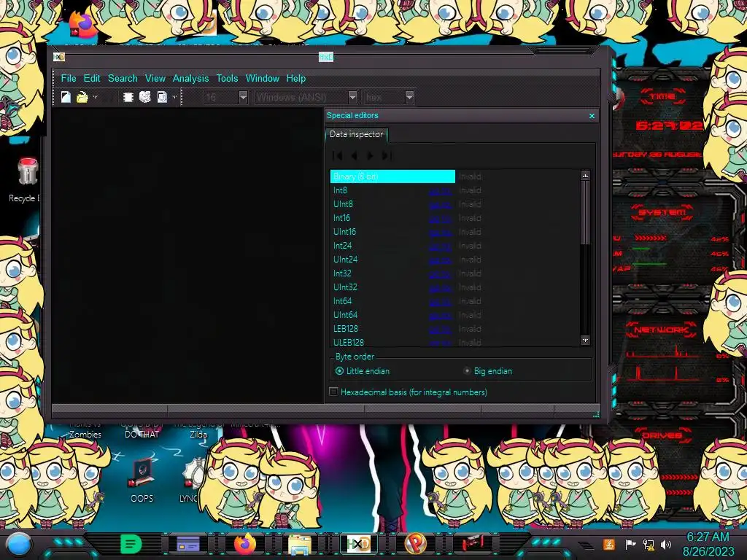This screenshot has height=560, width=747.
Task: Open the hex offset base dropdown
Action: coord(409,97)
